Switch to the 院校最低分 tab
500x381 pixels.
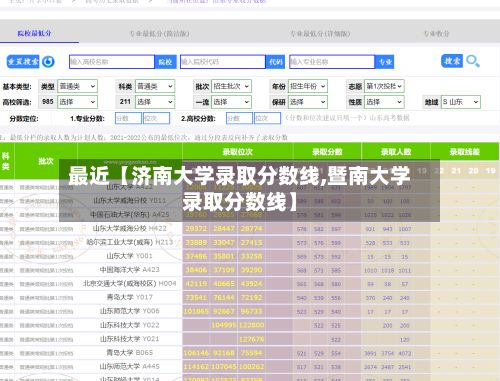[x=35, y=33]
